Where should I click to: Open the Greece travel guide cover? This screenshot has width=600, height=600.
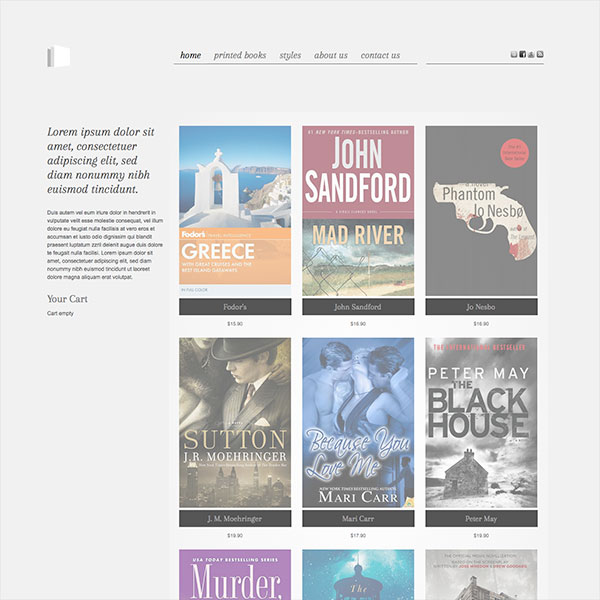point(235,211)
